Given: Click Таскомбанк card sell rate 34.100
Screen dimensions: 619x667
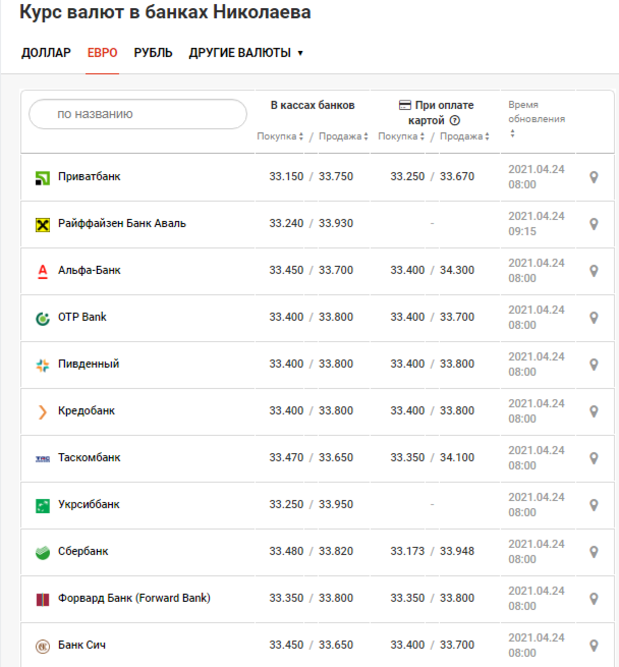Looking at the screenshot, I should pos(457,457).
